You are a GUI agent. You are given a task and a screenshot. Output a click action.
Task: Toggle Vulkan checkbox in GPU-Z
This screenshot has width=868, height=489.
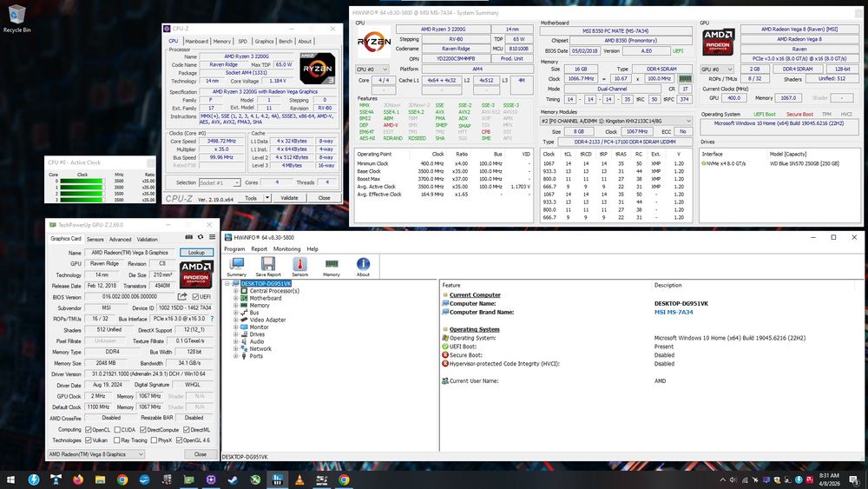coord(88,440)
